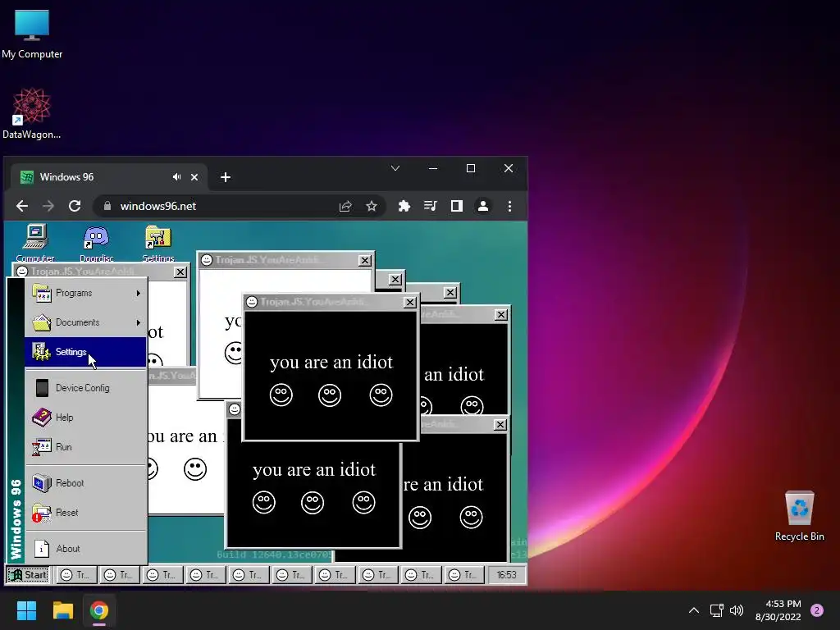Image resolution: width=840 pixels, height=630 pixels.
Task: Open the network tray icon
Action: tap(716, 610)
